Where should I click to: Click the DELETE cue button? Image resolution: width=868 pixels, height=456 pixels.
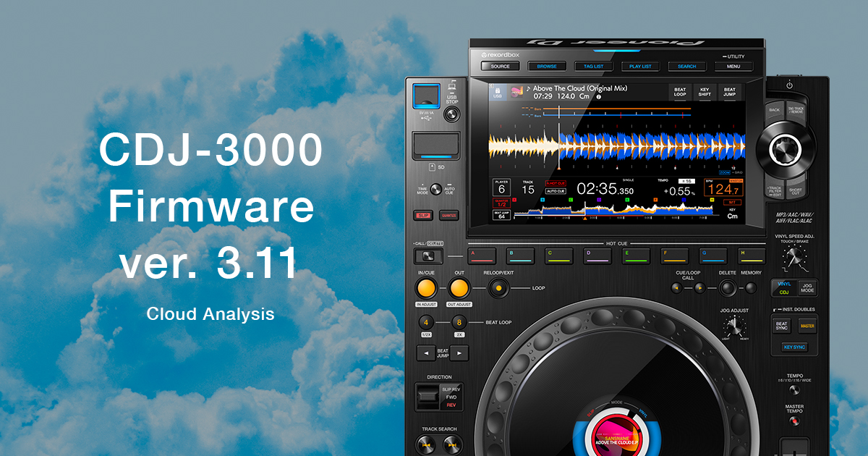(x=728, y=288)
